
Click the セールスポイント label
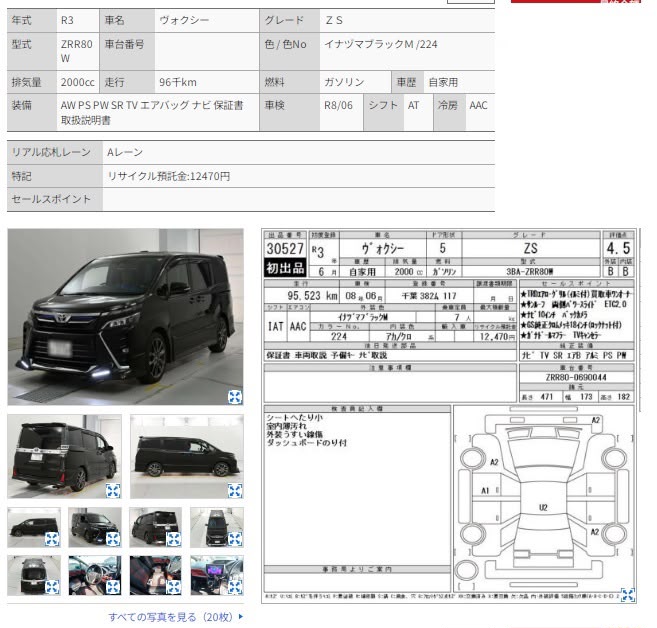pyautogui.click(x=51, y=199)
